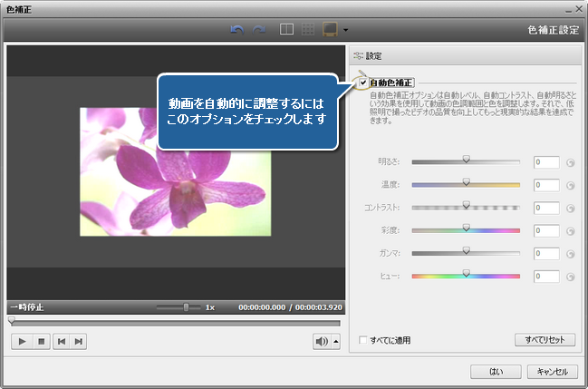Switch to split before/after view icon

click(286, 29)
